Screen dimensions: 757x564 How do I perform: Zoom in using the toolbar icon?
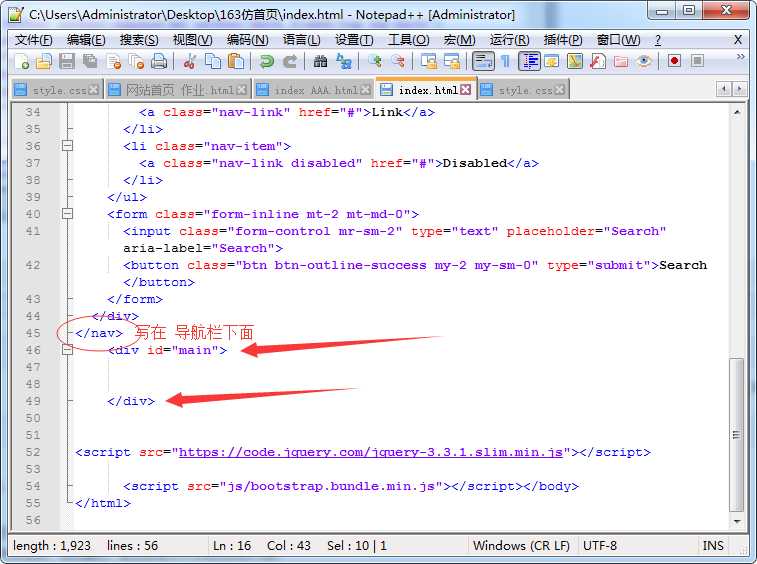point(375,62)
